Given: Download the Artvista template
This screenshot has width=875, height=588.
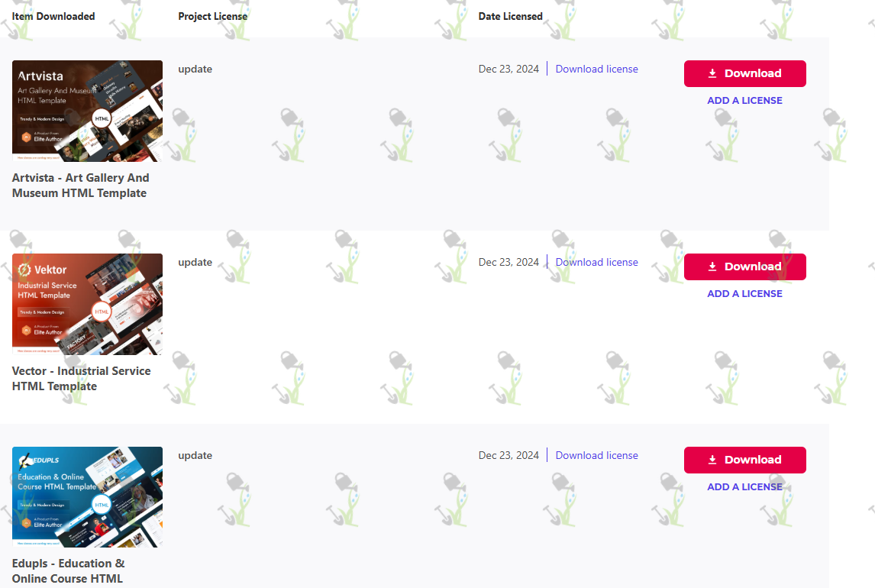Looking at the screenshot, I should click(745, 73).
